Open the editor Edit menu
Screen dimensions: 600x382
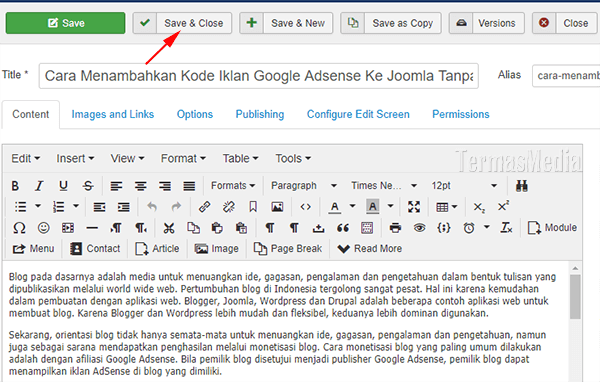tap(25, 158)
